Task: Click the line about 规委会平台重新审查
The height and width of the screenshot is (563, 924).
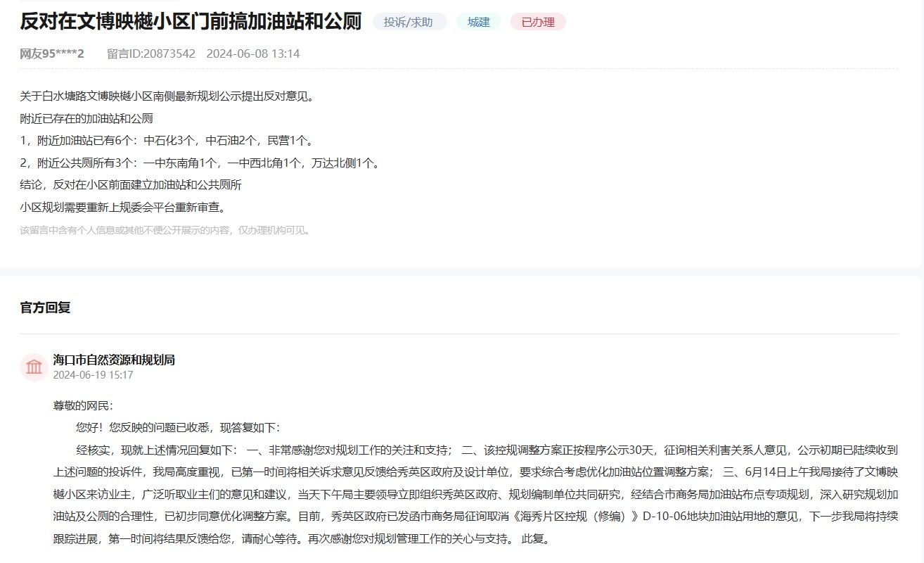Action: pos(122,208)
